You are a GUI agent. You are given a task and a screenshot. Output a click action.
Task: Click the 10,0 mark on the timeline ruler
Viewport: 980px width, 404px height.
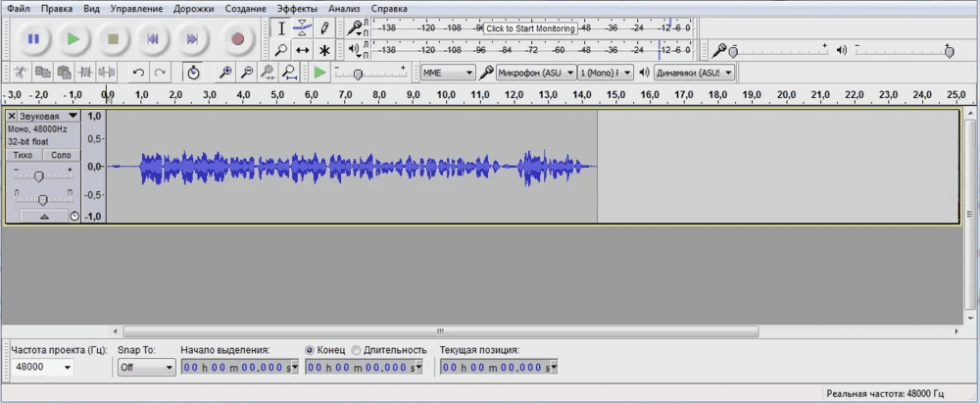446,94
